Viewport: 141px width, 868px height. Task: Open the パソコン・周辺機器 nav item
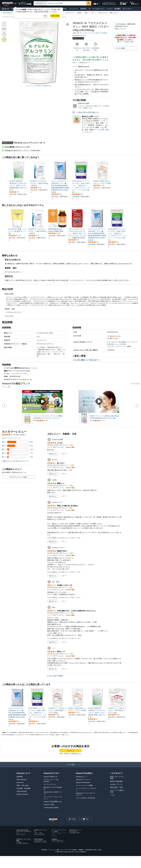pyautogui.click(x=114, y=9)
